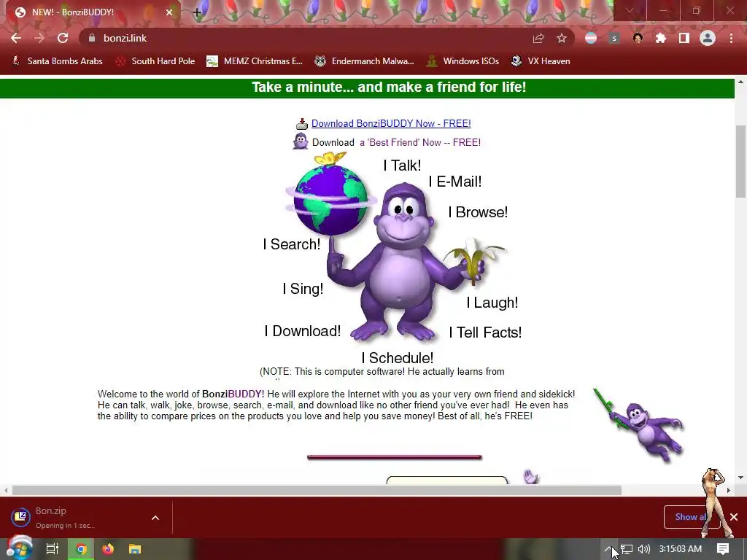
Task: Open the Chrome three-dot menu
Action: click(x=731, y=38)
